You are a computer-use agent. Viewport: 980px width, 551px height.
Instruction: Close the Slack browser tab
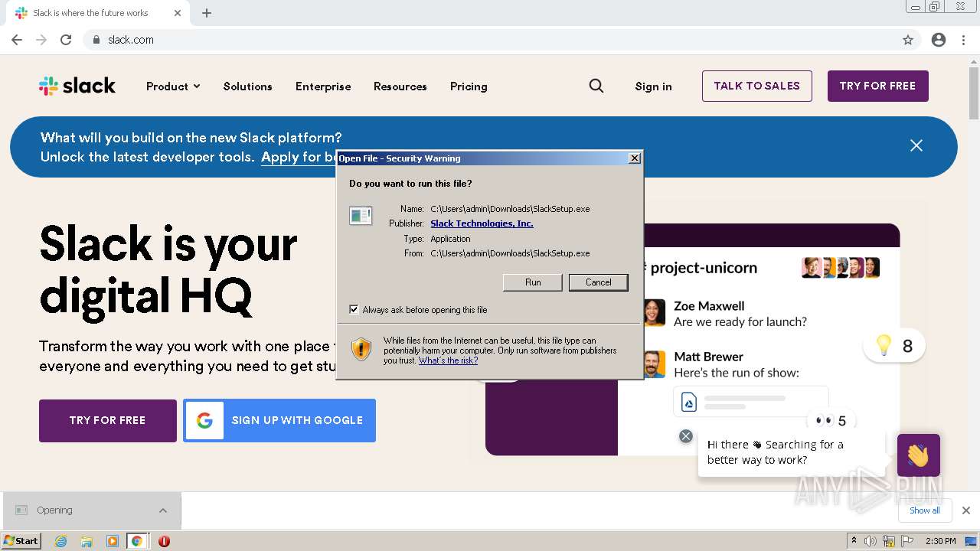(x=178, y=13)
